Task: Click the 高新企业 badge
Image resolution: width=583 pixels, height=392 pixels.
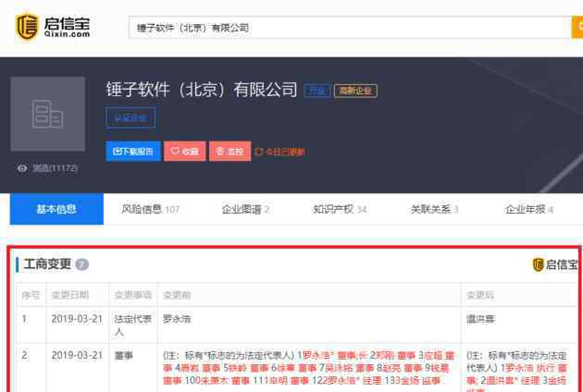Action: coord(355,91)
